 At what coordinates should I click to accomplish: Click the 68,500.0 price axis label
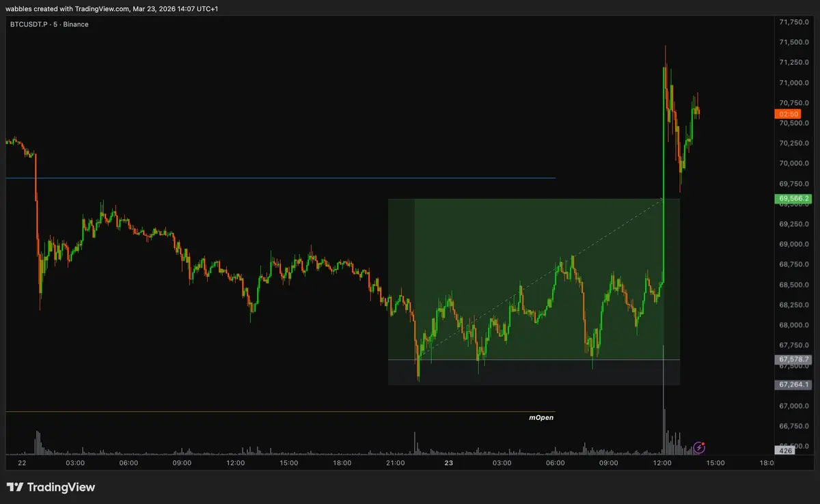point(794,285)
